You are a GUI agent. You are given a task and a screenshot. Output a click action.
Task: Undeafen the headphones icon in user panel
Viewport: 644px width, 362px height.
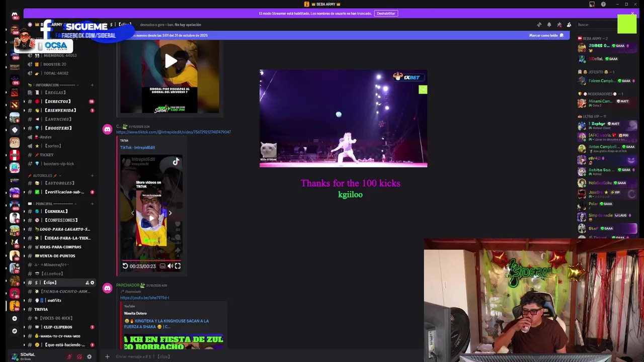79,356
